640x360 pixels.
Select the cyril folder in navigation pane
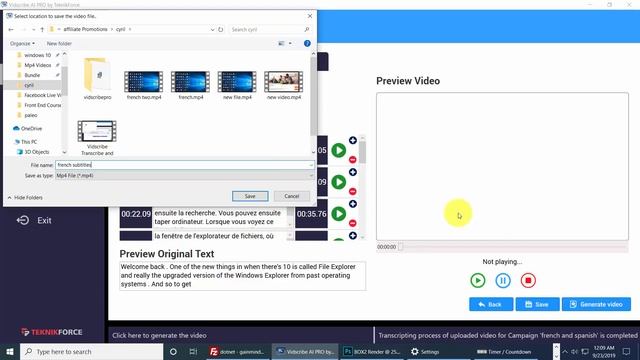coord(29,85)
